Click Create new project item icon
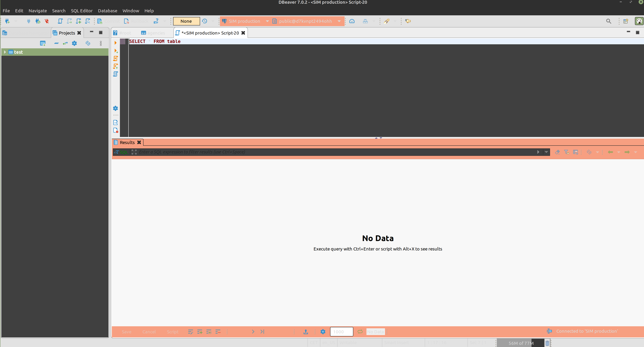Screen dimensions: 644x347 click(43, 43)
